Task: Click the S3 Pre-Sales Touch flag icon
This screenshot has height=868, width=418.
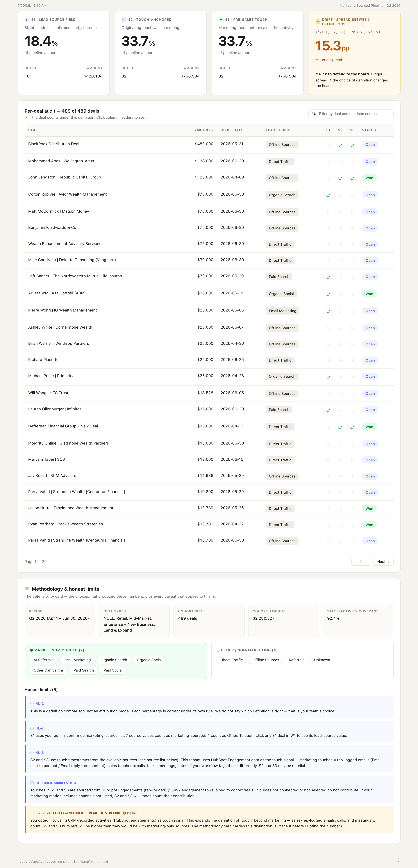Action: (221, 20)
